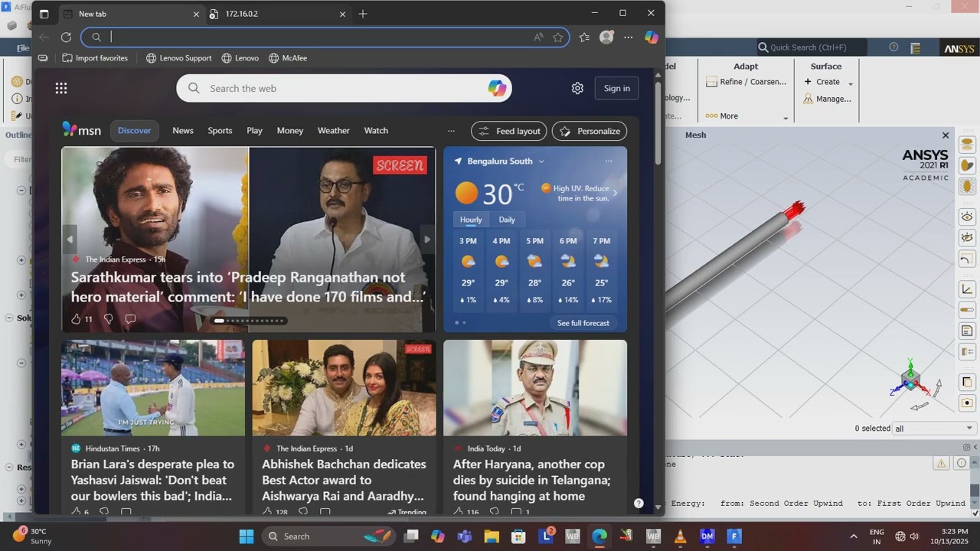Open the Edge favorites hub icon
The width and height of the screenshot is (980, 551).
click(x=584, y=37)
